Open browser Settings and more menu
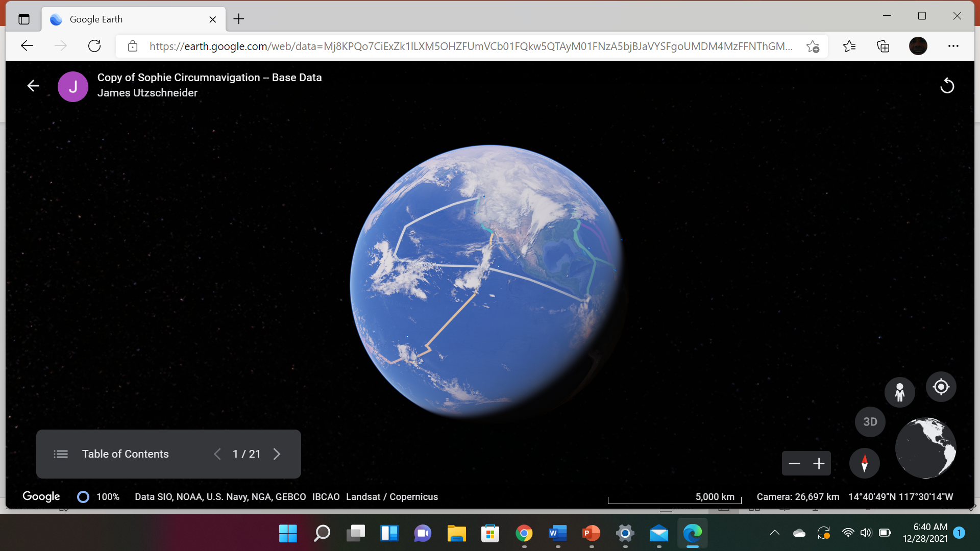Viewport: 980px width, 551px height. click(953, 46)
